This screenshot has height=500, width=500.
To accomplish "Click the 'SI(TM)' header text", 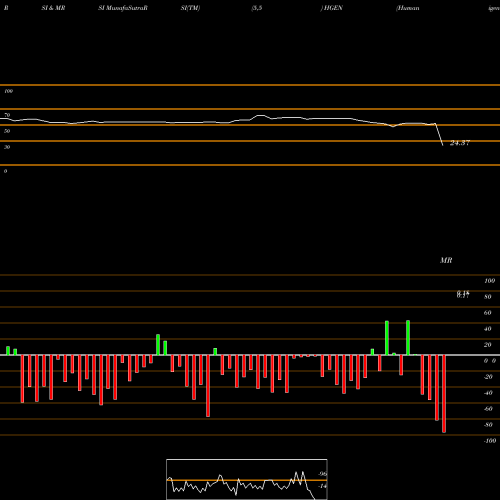I will click(x=190, y=8).
